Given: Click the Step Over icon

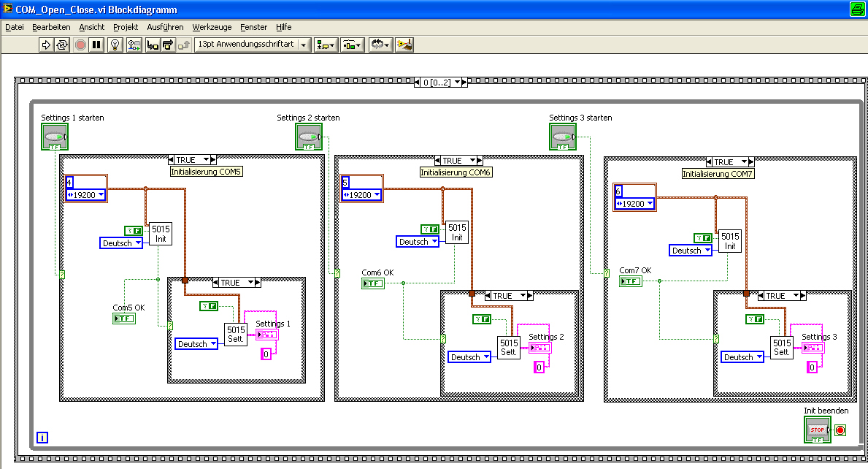Looking at the screenshot, I should [x=168, y=45].
